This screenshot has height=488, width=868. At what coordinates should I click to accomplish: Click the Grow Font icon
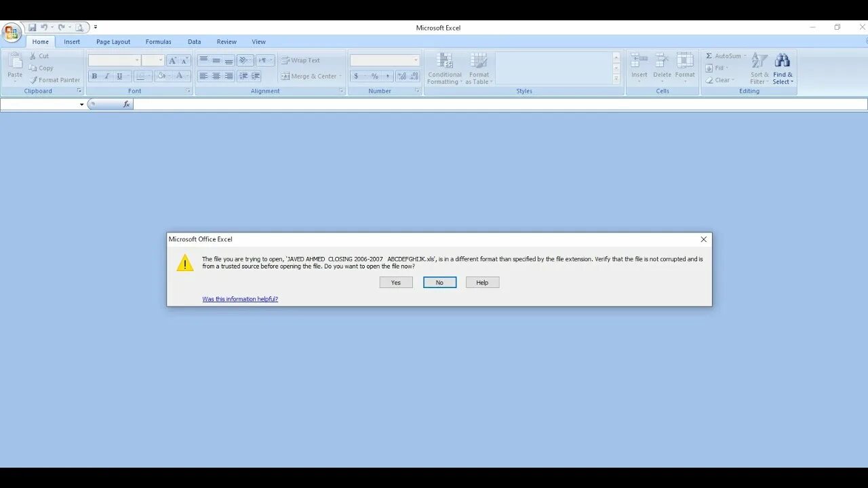172,60
